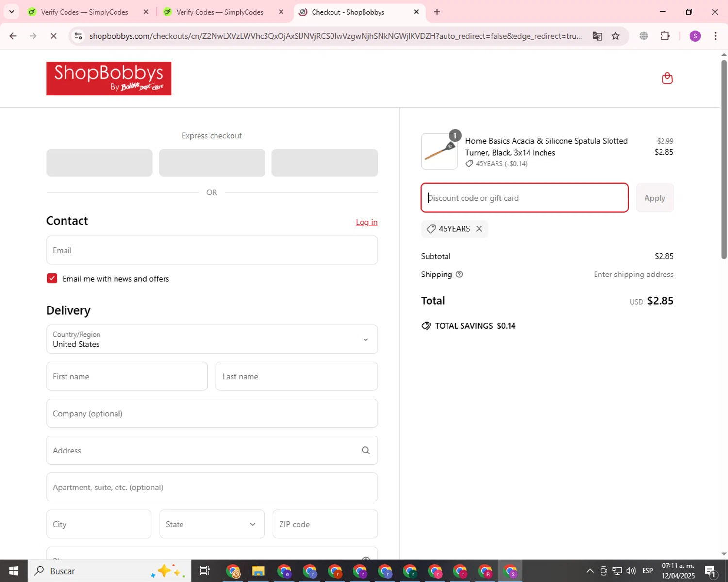Open Windows Task View
The width and height of the screenshot is (728, 582).
pyautogui.click(x=205, y=571)
